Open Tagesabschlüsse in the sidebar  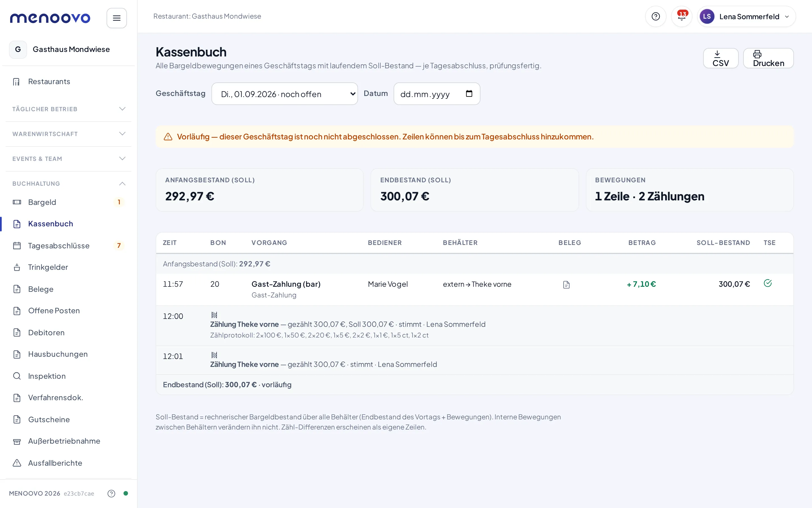69,246
